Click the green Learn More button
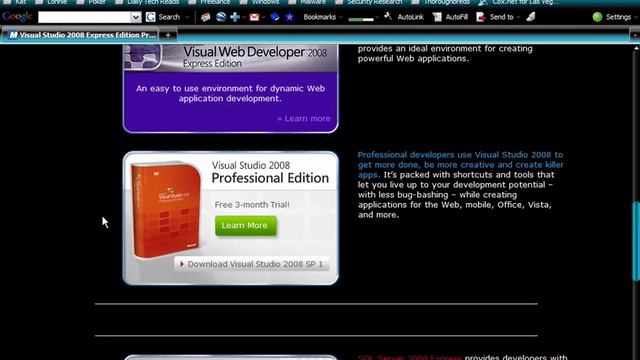 [x=246, y=226]
